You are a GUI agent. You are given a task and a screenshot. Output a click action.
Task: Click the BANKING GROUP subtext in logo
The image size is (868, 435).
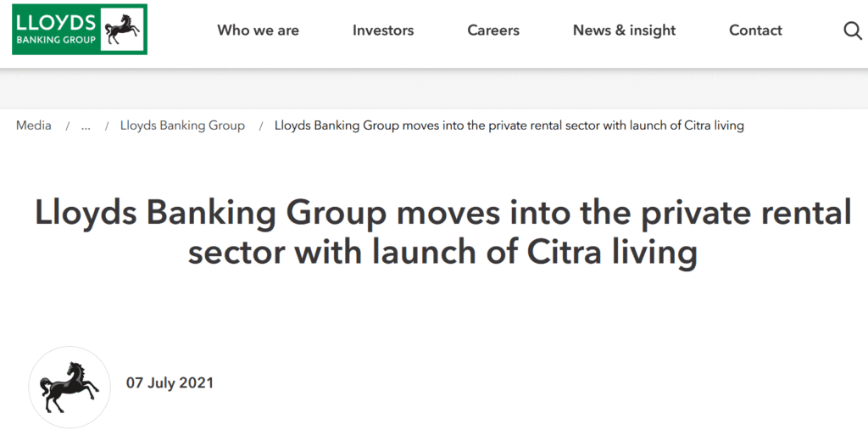pos(56,40)
